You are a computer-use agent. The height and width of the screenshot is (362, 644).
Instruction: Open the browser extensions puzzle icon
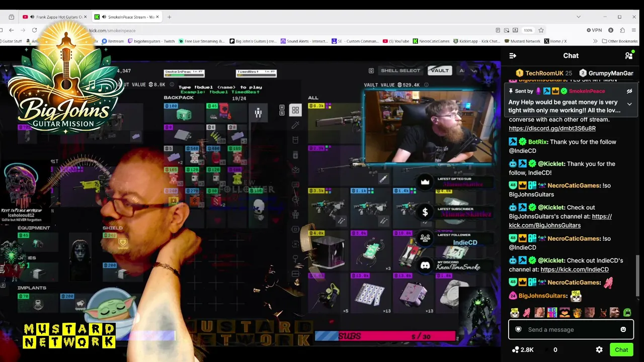(x=622, y=30)
